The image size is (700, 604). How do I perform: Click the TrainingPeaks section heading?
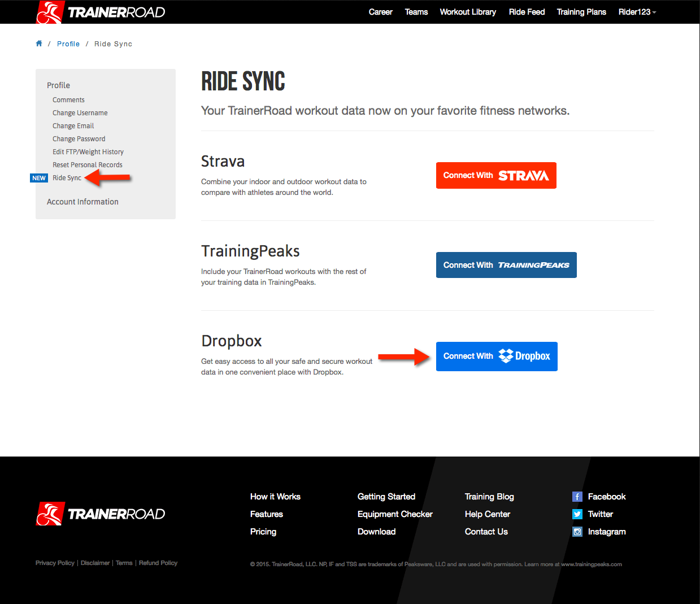tap(250, 251)
